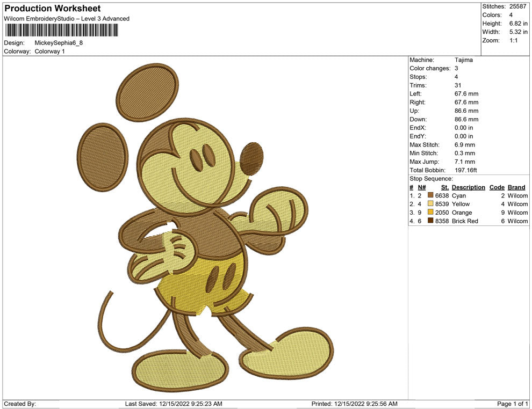Click the Max Stitch value 6.9 mm

(465, 145)
